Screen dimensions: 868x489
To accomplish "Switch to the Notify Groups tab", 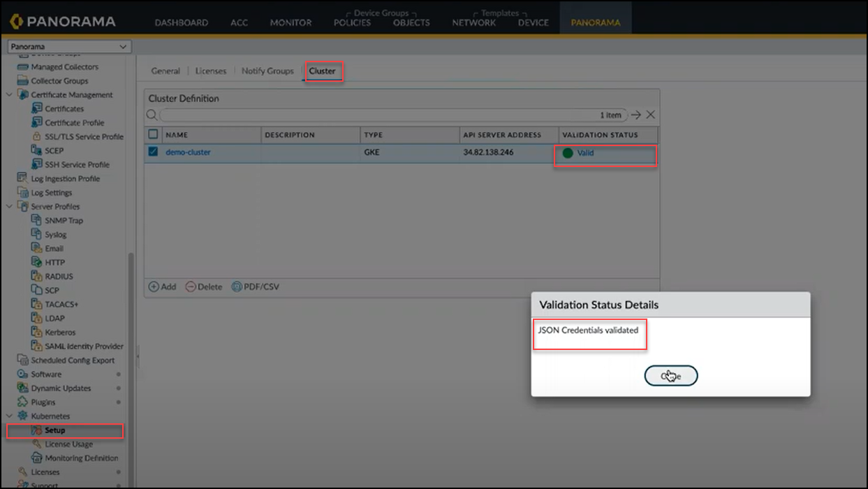I will pyautogui.click(x=267, y=71).
